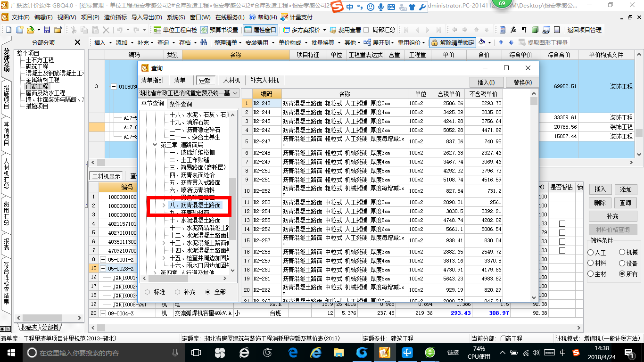644x362 pixels.
Task: Check the 局部汇总 checkbox
Action: tap(366, 30)
